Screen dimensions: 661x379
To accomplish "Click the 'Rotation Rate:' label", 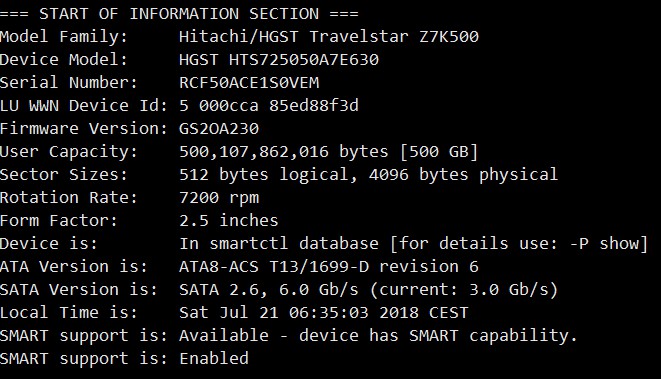I will tap(69, 198).
